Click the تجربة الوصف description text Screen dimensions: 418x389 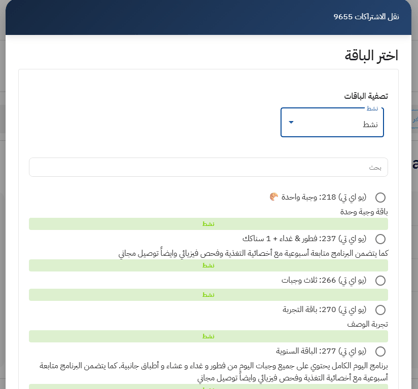coord(367,324)
